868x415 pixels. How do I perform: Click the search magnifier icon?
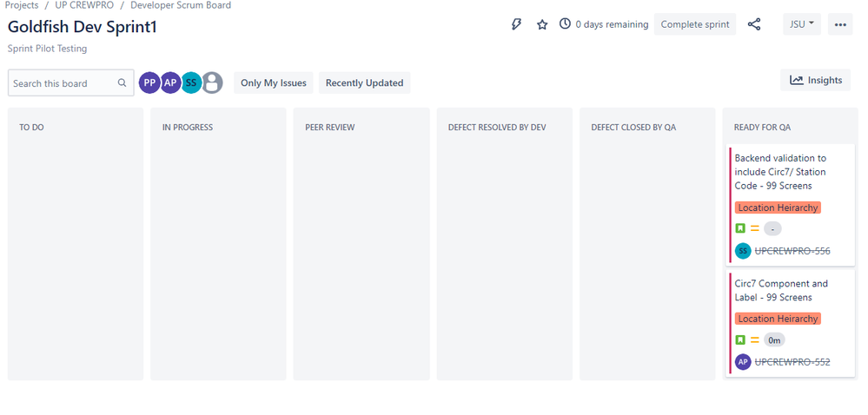[x=122, y=83]
